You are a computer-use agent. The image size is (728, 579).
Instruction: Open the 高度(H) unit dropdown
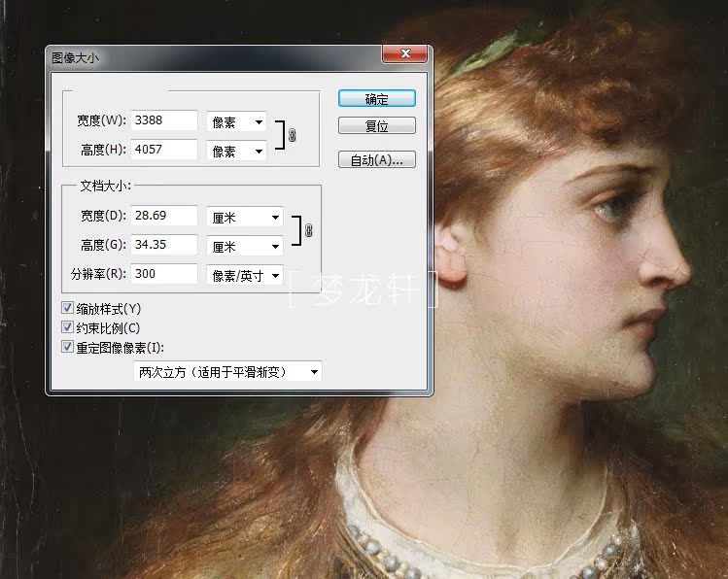tap(236, 152)
